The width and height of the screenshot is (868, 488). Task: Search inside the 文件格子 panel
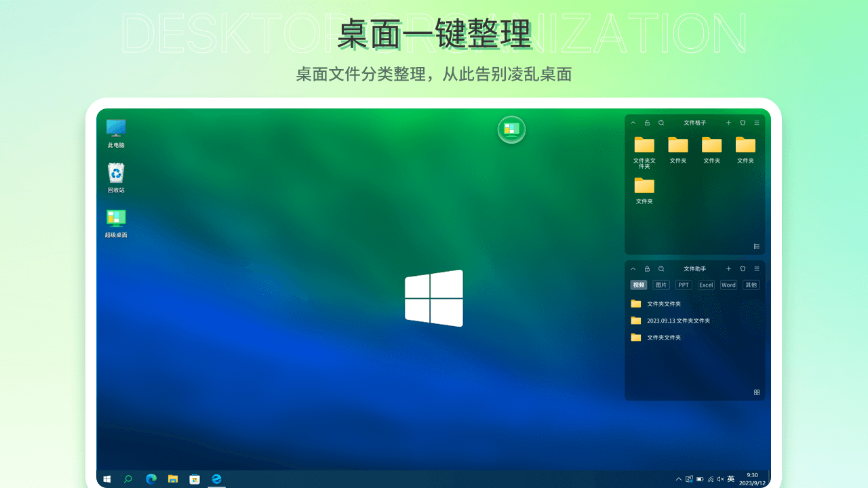pos(661,123)
